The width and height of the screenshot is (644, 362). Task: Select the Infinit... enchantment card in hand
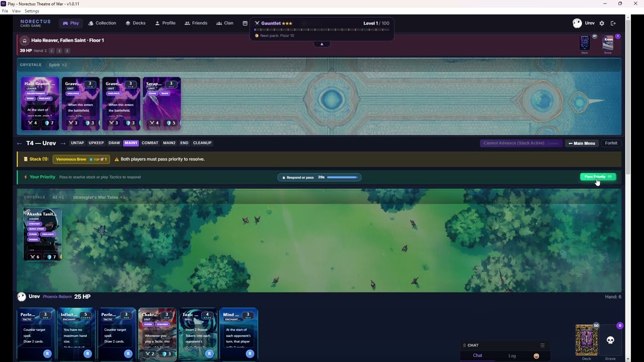[x=76, y=334]
